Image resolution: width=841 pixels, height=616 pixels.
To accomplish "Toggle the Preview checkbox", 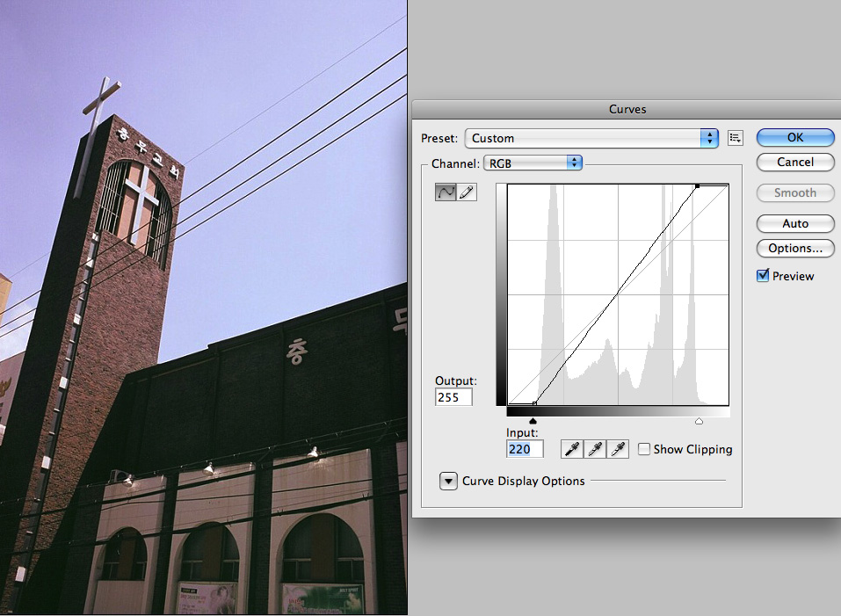I will tap(763, 276).
